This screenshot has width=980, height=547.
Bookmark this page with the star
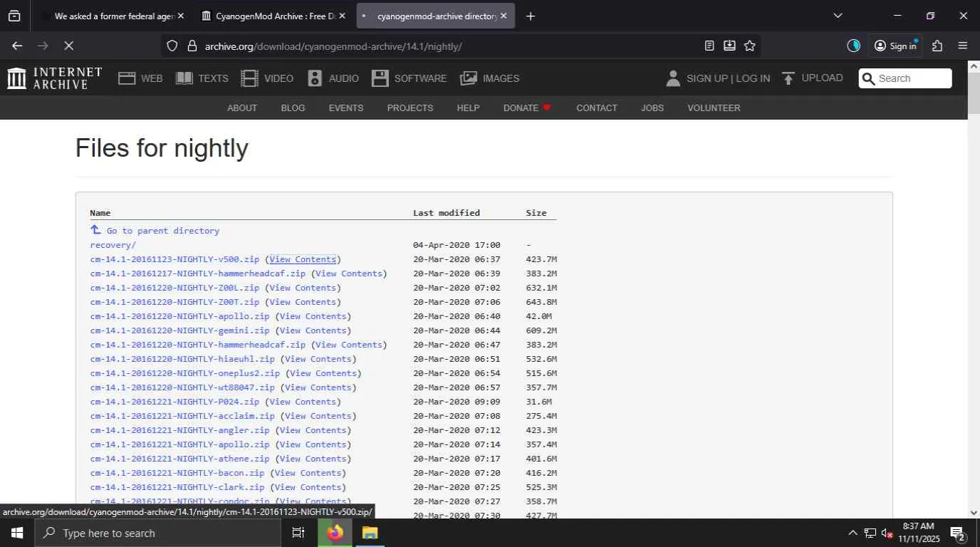pos(749,46)
